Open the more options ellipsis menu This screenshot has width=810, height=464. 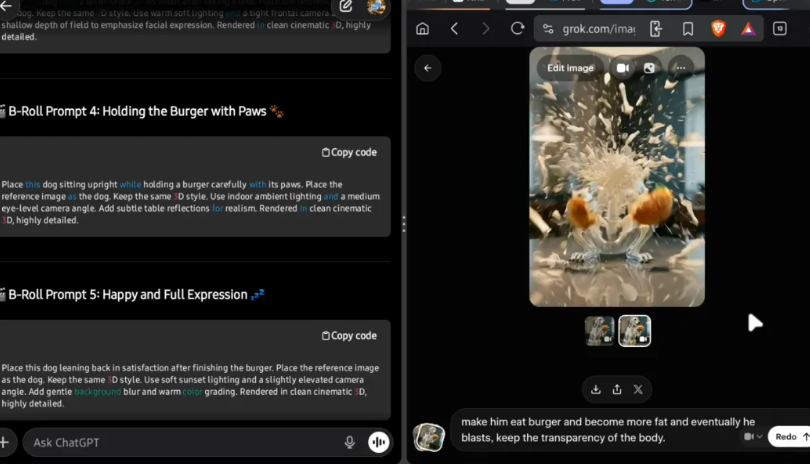pos(679,68)
